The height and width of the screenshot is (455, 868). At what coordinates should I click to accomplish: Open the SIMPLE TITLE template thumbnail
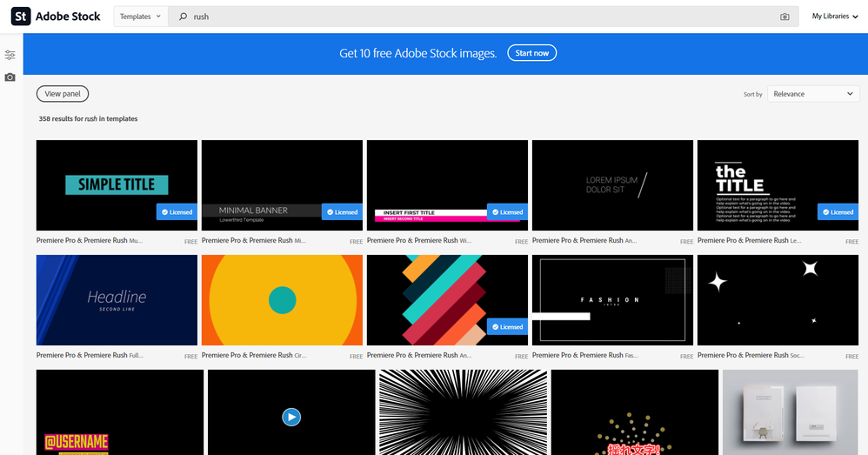pos(117,185)
